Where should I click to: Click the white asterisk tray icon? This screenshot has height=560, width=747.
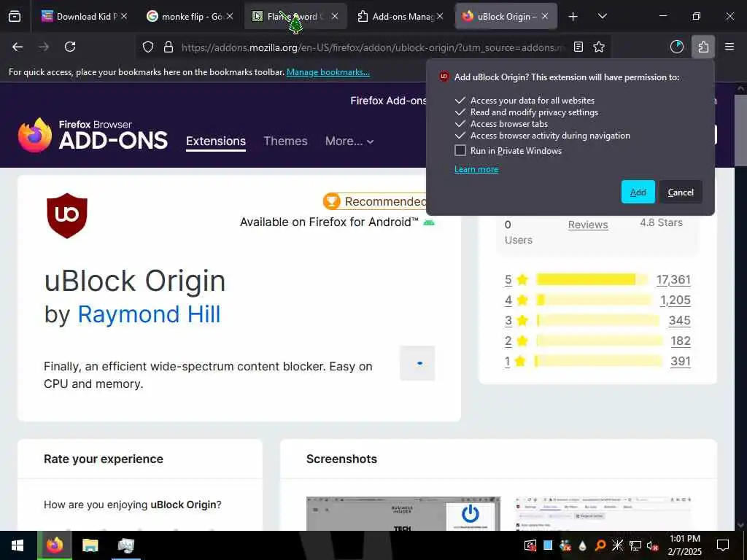[x=617, y=545]
